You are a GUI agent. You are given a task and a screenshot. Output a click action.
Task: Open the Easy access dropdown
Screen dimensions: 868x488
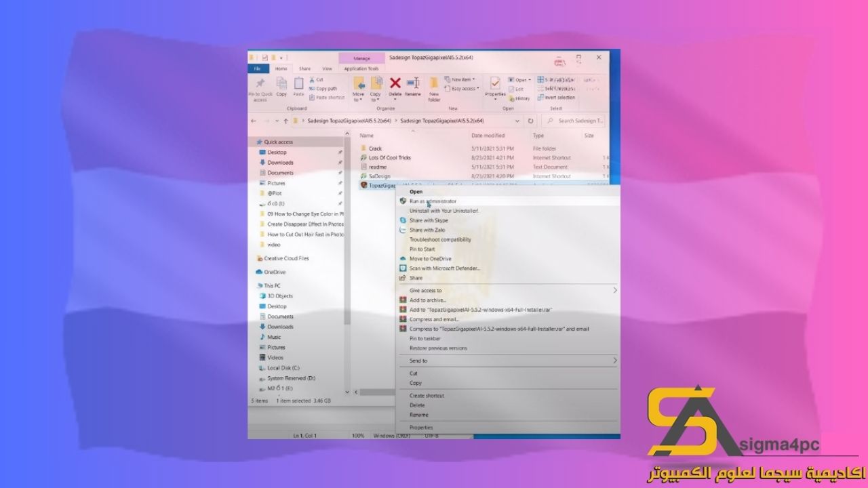tap(462, 88)
